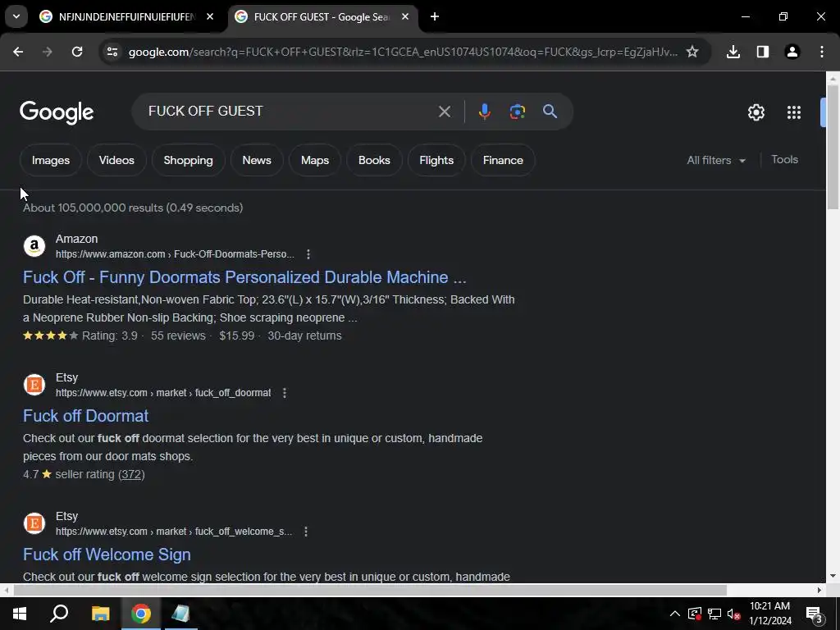The width and height of the screenshot is (840, 630).
Task: Click the scroll down arrow
Action: click(832, 577)
